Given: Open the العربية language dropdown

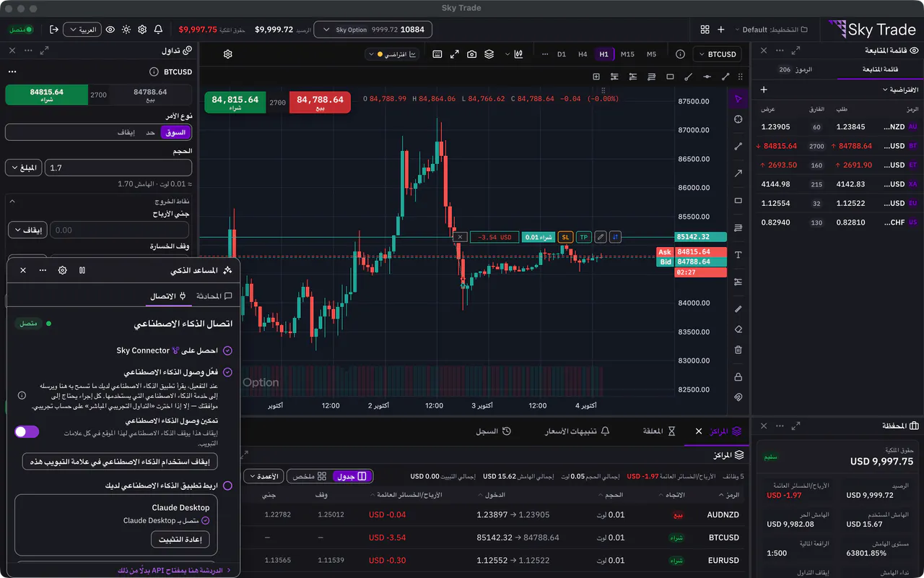Looking at the screenshot, I should tap(82, 30).
